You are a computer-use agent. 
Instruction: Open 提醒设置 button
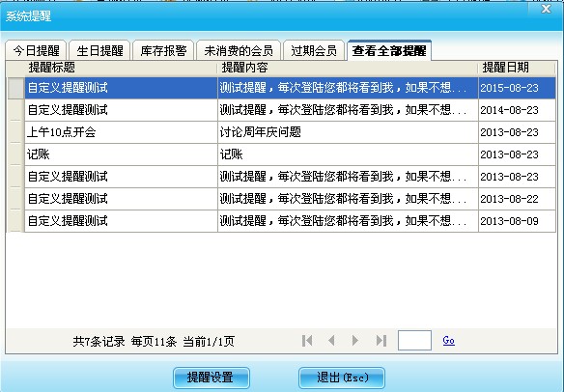[x=211, y=378]
